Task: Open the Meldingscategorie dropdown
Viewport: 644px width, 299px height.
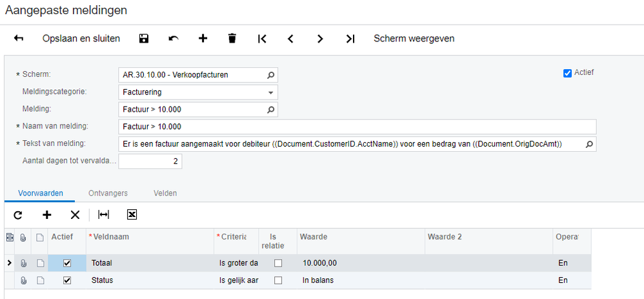Action: [x=270, y=92]
